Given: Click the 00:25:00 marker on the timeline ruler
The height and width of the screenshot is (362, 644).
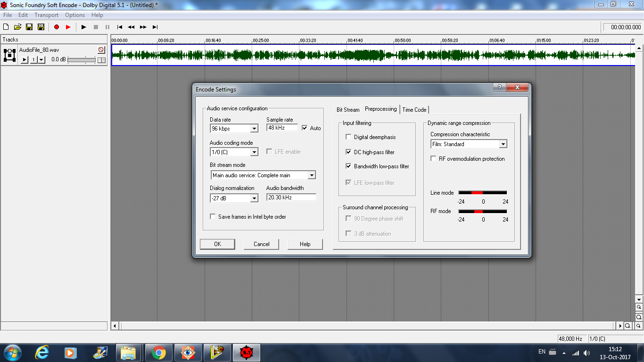Looking at the screenshot, I should point(261,41).
